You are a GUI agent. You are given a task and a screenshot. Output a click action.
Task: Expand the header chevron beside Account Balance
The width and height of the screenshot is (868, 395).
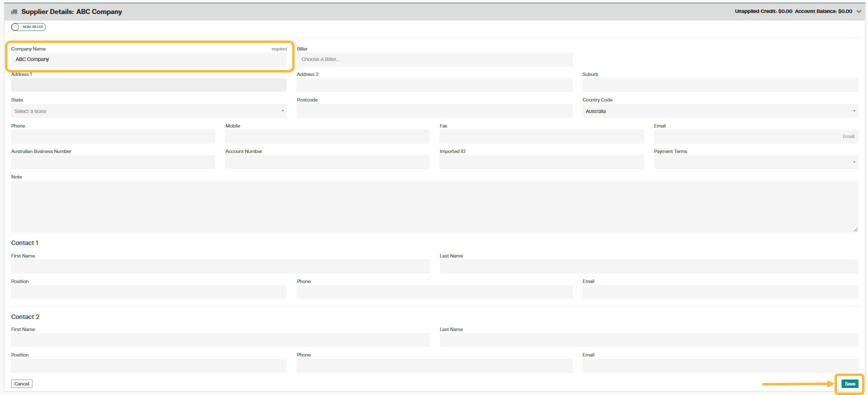pyautogui.click(x=859, y=11)
